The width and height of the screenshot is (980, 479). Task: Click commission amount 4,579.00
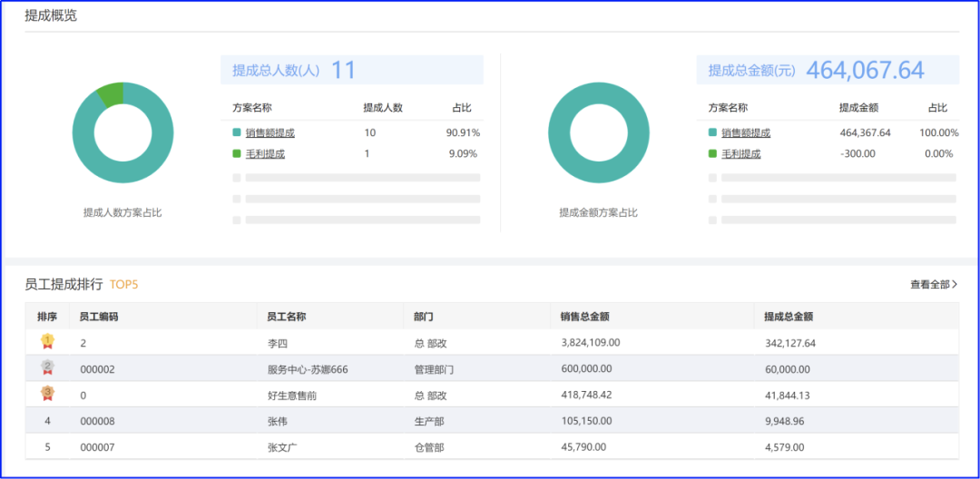784,447
